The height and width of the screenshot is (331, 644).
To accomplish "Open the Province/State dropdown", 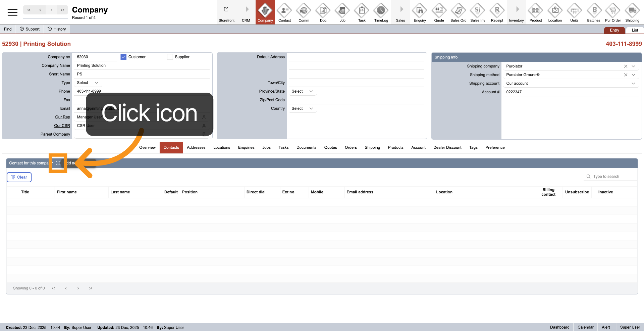I will pyautogui.click(x=302, y=91).
